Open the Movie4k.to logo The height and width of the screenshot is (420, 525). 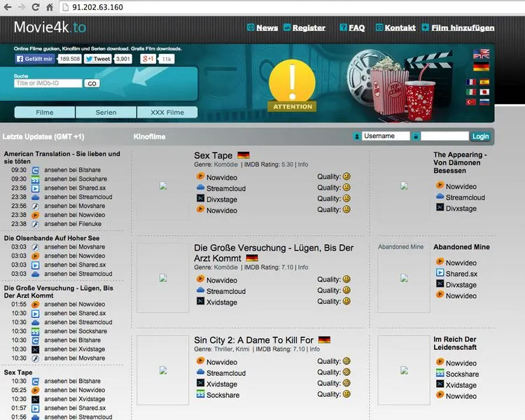click(50, 27)
